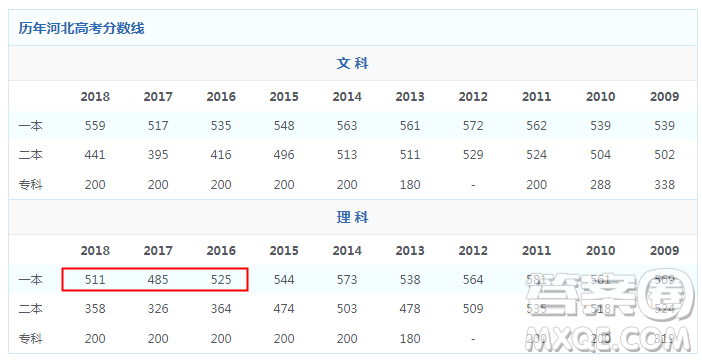Click 理科 一本 score 485 for 2017

tap(158, 279)
